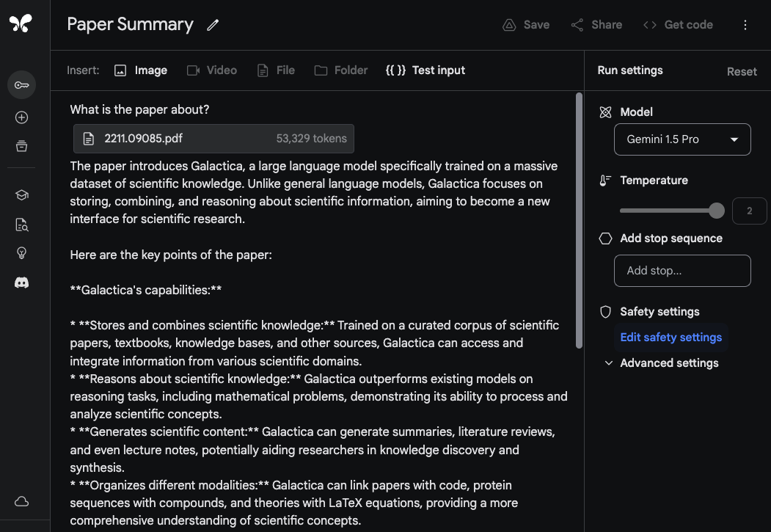Open the API key icon in sidebar
The width and height of the screenshot is (771, 532).
pos(21,85)
